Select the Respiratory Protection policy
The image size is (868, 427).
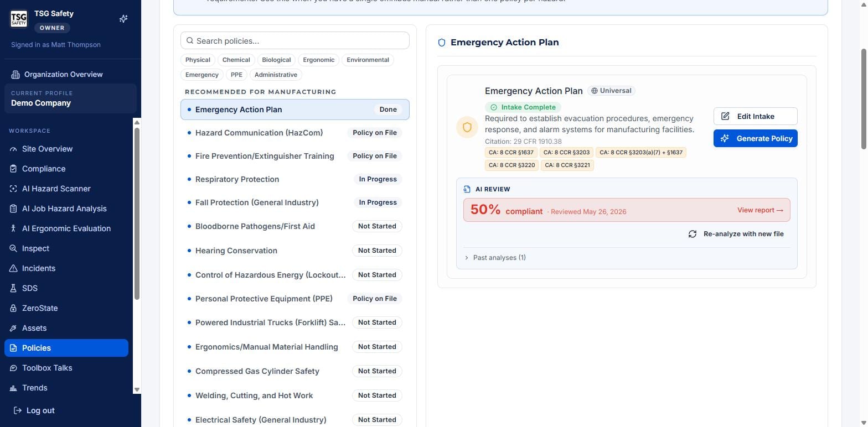[295, 179]
